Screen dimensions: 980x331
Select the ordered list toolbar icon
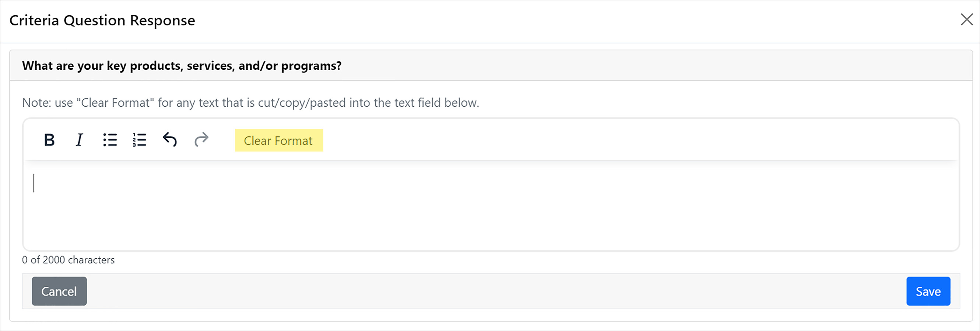[x=140, y=140]
